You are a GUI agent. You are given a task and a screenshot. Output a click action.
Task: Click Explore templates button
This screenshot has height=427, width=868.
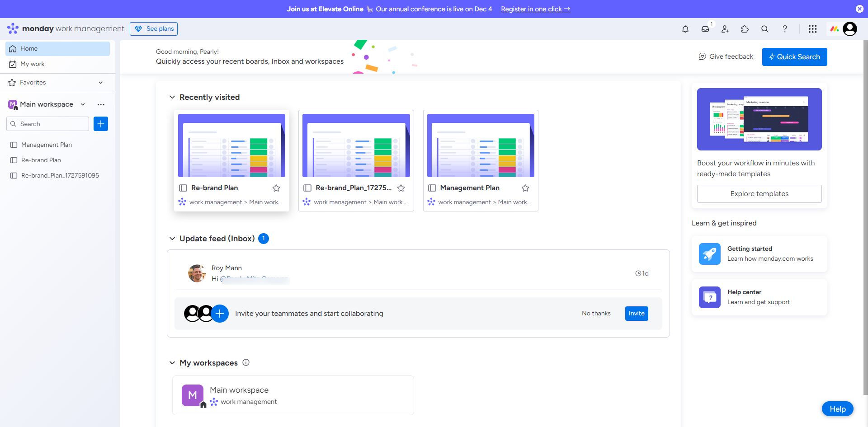[x=759, y=194]
